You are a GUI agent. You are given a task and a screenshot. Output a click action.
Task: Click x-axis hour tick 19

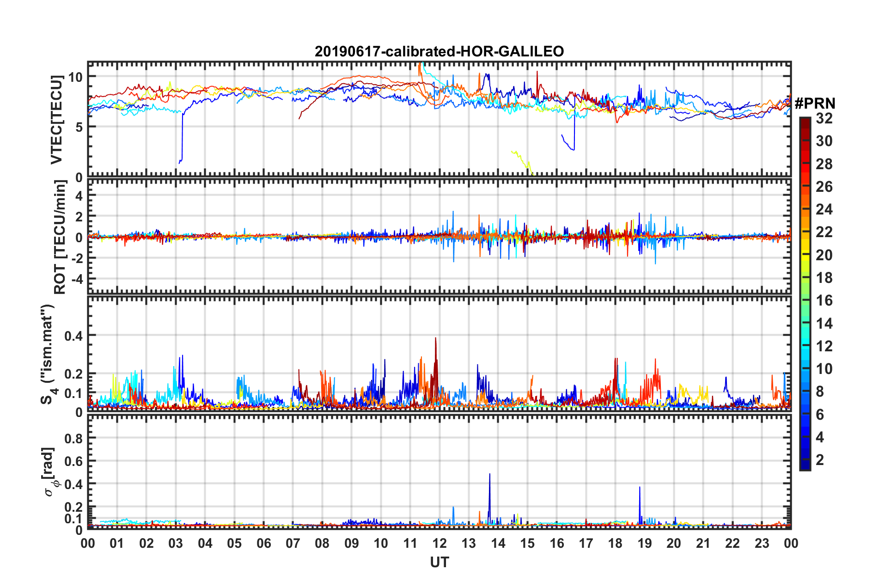[645, 543]
